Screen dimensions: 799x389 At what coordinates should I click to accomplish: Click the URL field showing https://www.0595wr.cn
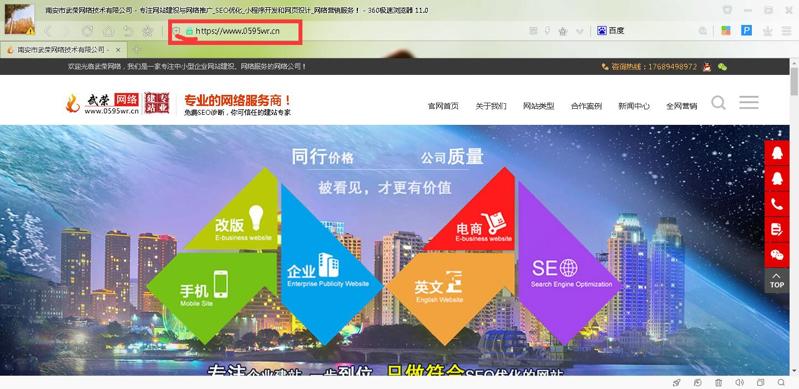(237, 31)
